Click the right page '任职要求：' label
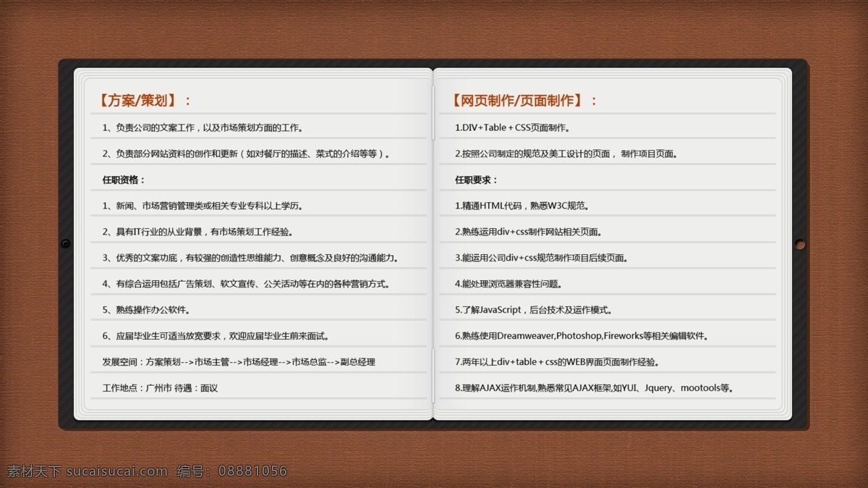Image resolution: width=868 pixels, height=488 pixels. (477, 180)
